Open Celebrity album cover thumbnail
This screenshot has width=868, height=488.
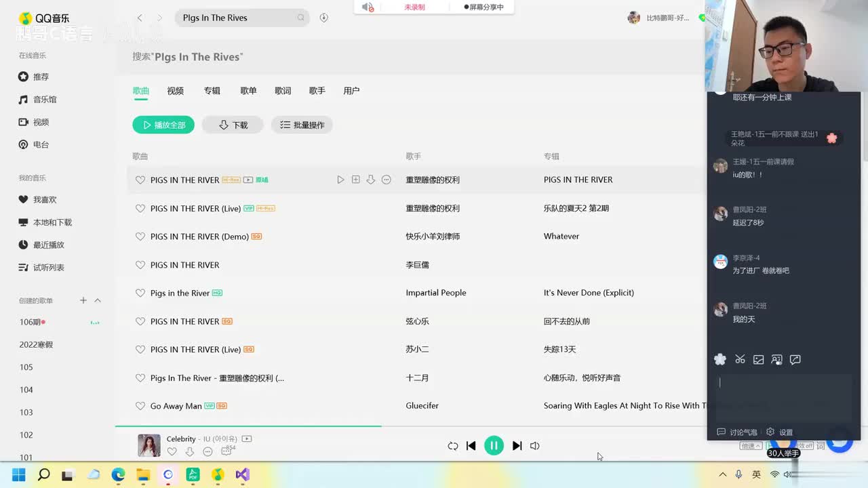[149, 445]
